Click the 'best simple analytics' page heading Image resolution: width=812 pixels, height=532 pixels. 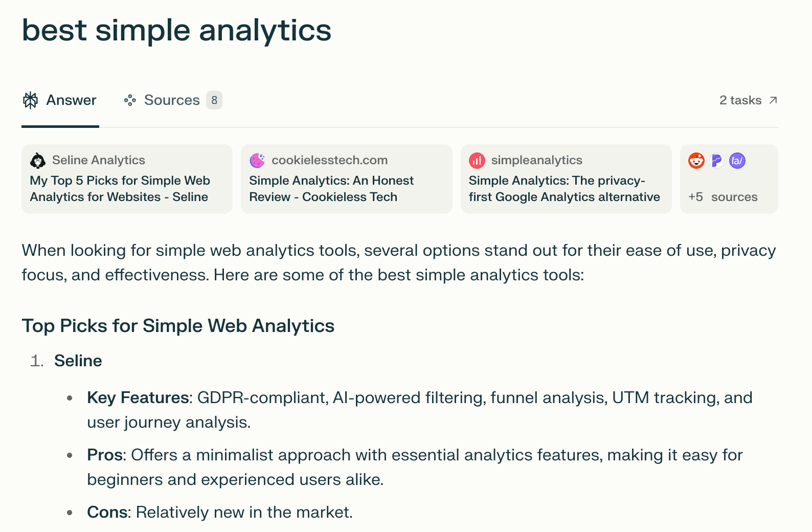pos(176,31)
